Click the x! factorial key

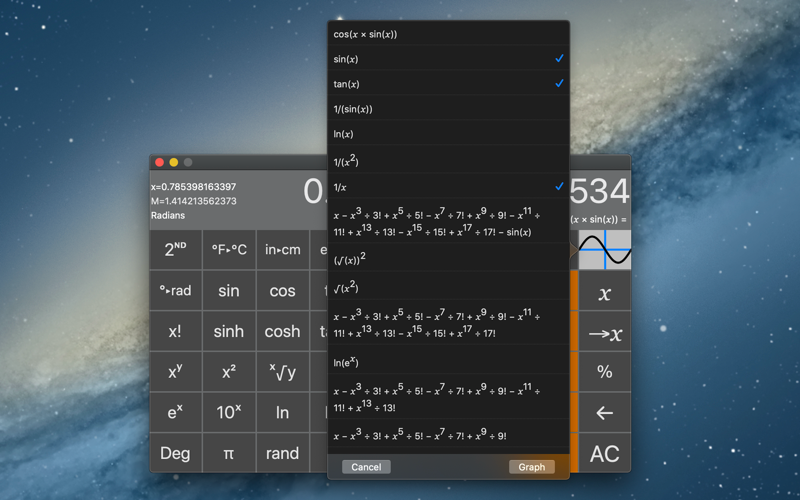coord(176,331)
